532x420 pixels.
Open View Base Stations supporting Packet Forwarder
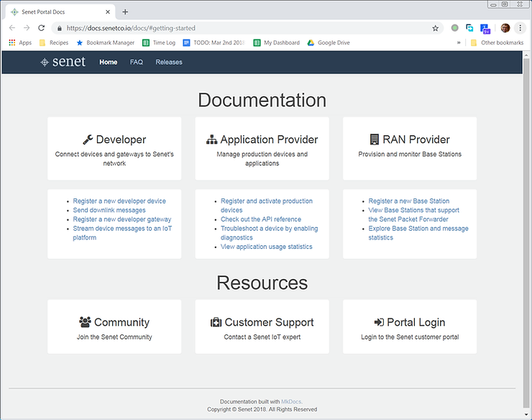coord(414,214)
